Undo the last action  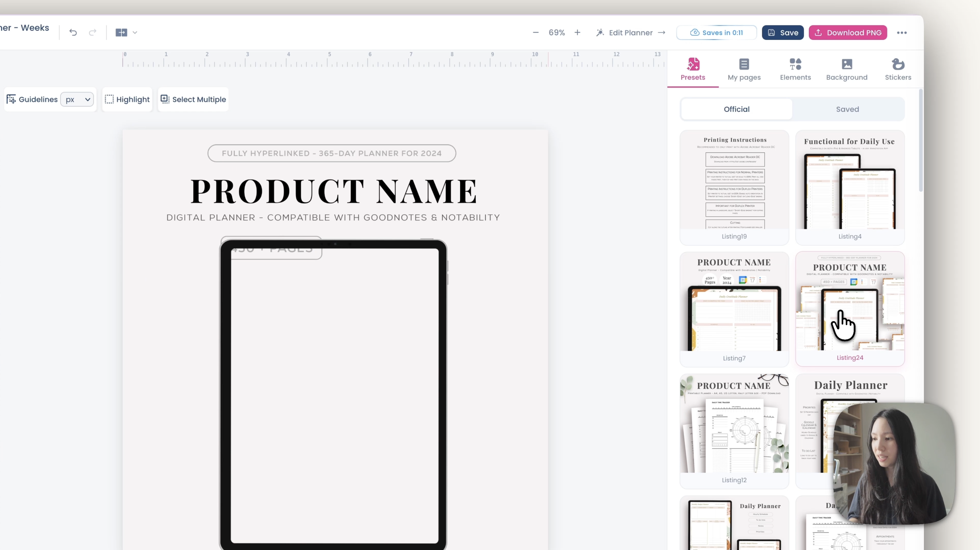click(73, 33)
